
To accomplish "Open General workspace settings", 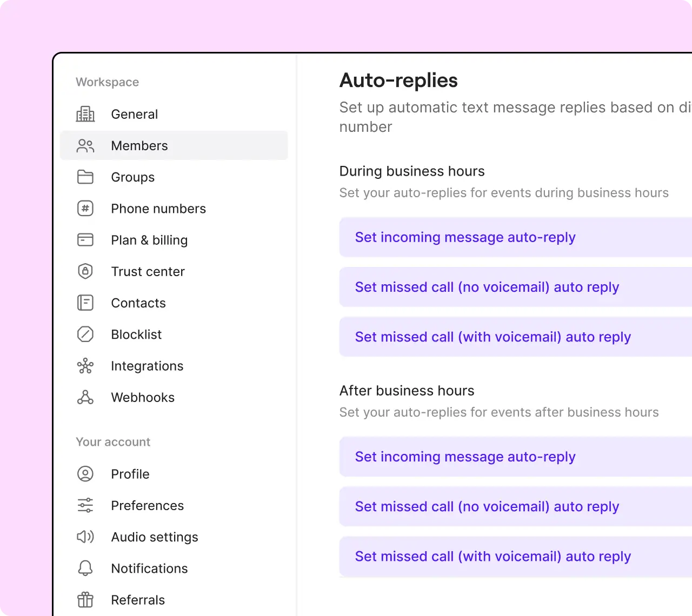I will coord(174,114).
